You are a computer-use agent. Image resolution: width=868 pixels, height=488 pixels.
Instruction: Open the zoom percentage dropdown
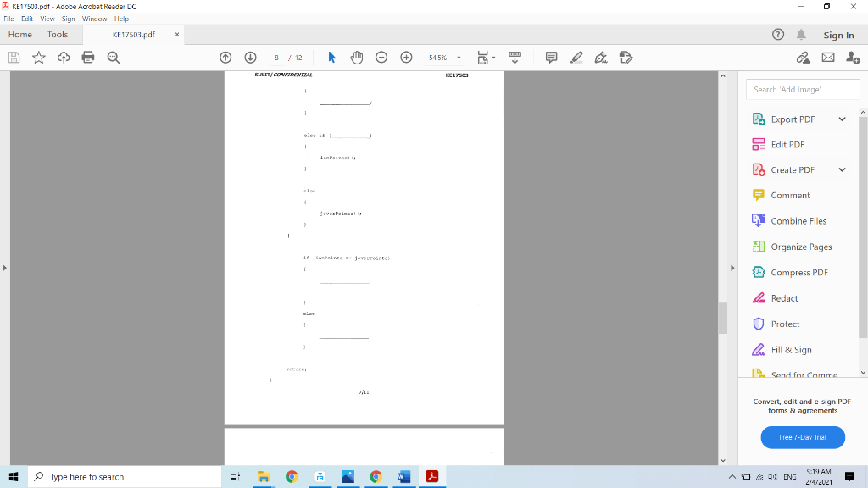[459, 58]
